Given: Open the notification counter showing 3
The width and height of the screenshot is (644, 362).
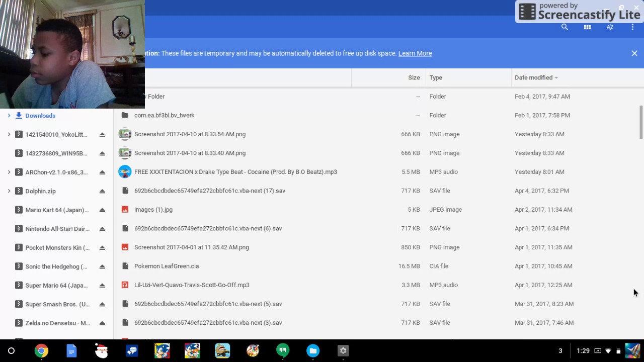Looking at the screenshot, I should tap(560, 351).
